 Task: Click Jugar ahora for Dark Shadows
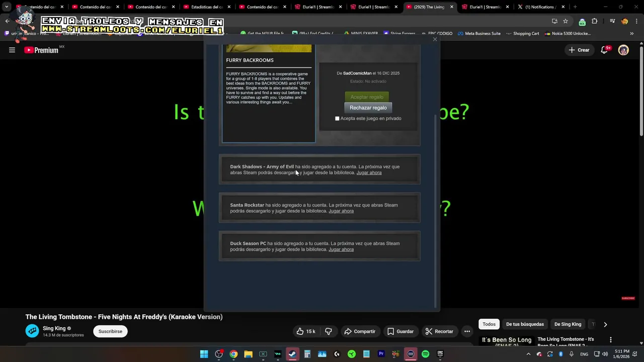tap(369, 173)
